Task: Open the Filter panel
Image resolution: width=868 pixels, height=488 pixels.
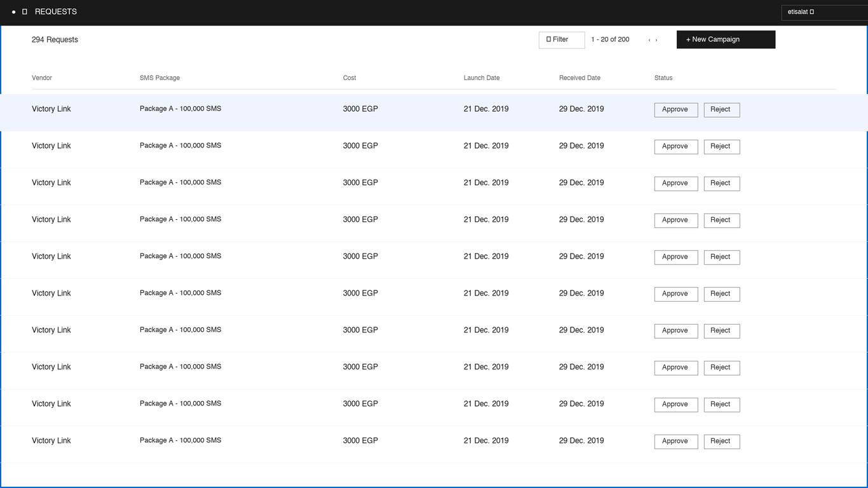Action: click(560, 39)
